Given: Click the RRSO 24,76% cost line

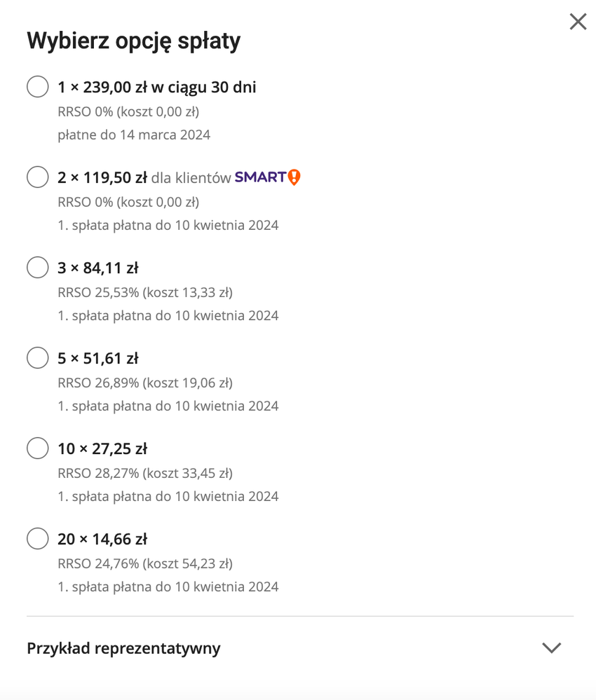Looking at the screenshot, I should point(144,563).
